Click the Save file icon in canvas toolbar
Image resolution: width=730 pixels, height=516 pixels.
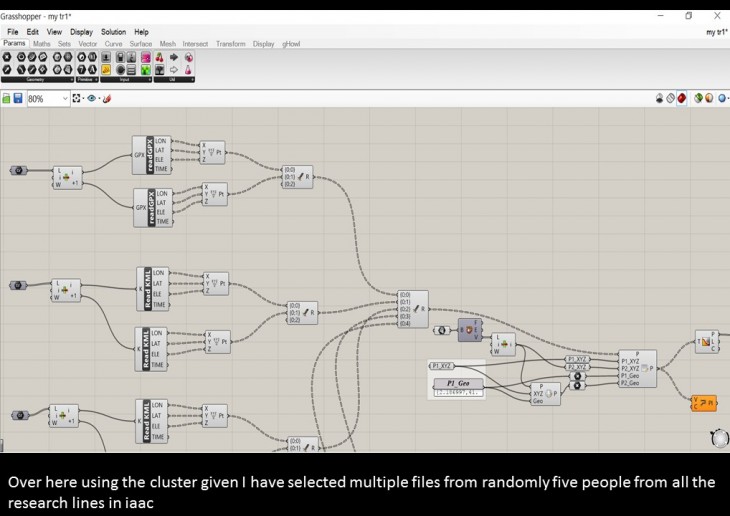click(x=18, y=99)
